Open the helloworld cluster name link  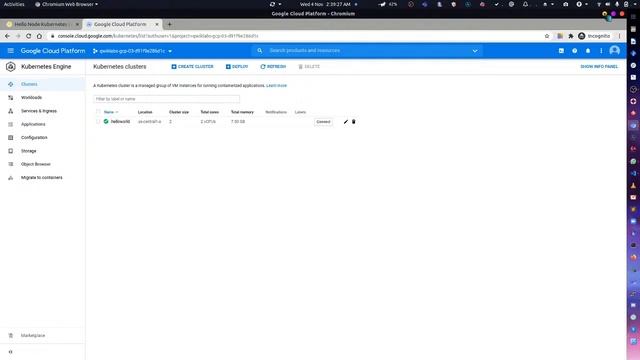[x=120, y=122]
